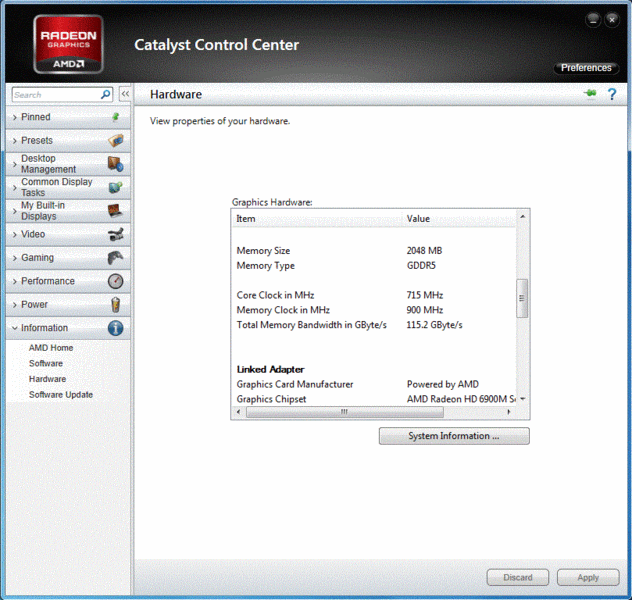632x600 pixels.
Task: Open help with the question mark icon
Action: click(611, 94)
